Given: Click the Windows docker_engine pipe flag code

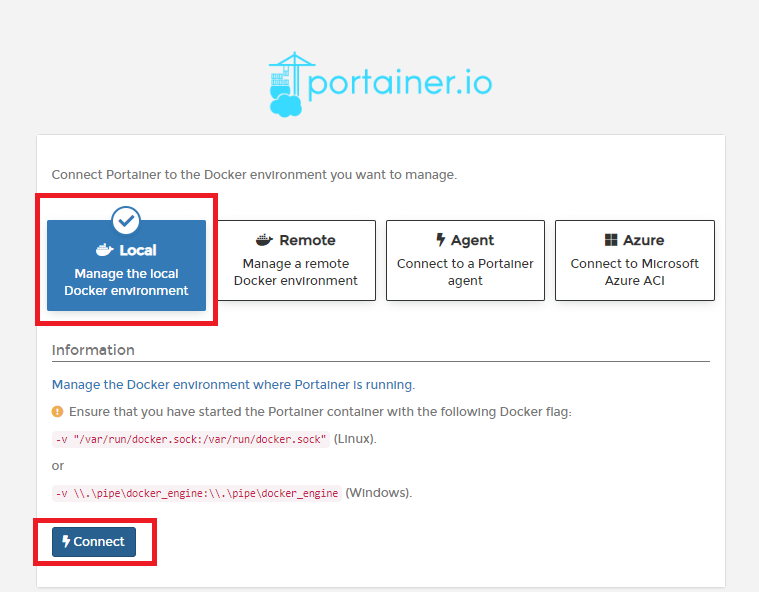Looking at the screenshot, I should [x=197, y=493].
